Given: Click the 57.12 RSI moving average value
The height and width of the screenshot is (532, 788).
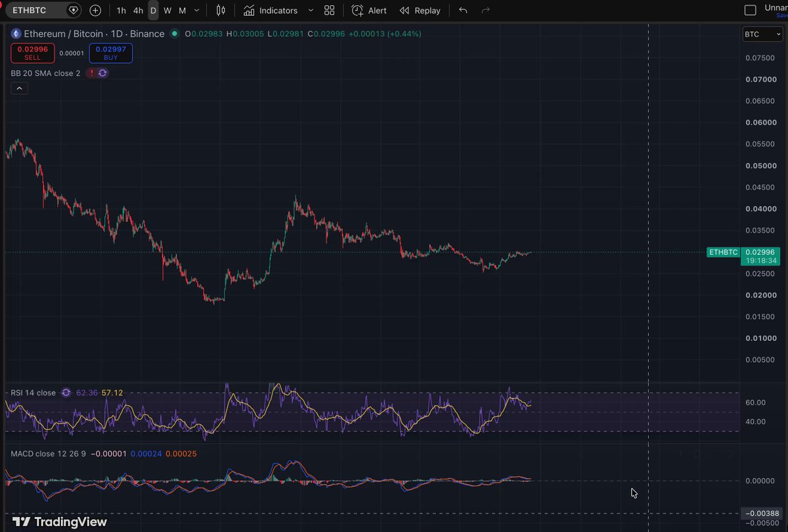Looking at the screenshot, I should [x=112, y=393].
